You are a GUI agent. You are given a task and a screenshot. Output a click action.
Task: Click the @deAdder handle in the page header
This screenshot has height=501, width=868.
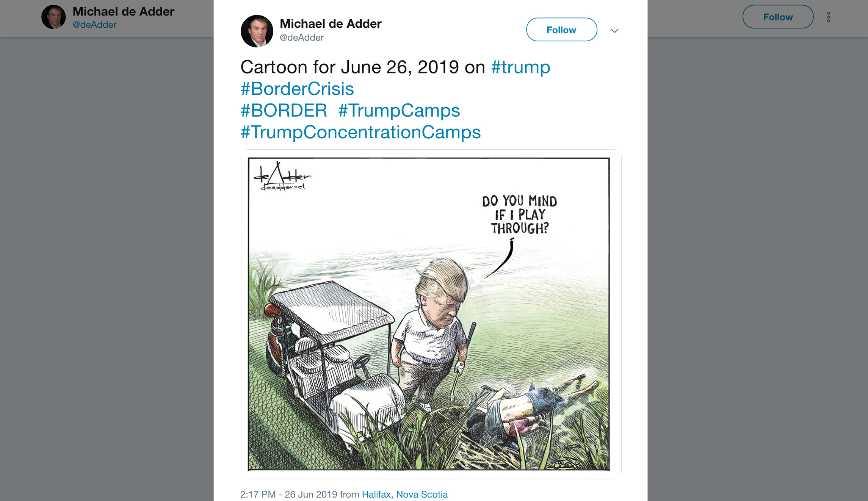95,24
